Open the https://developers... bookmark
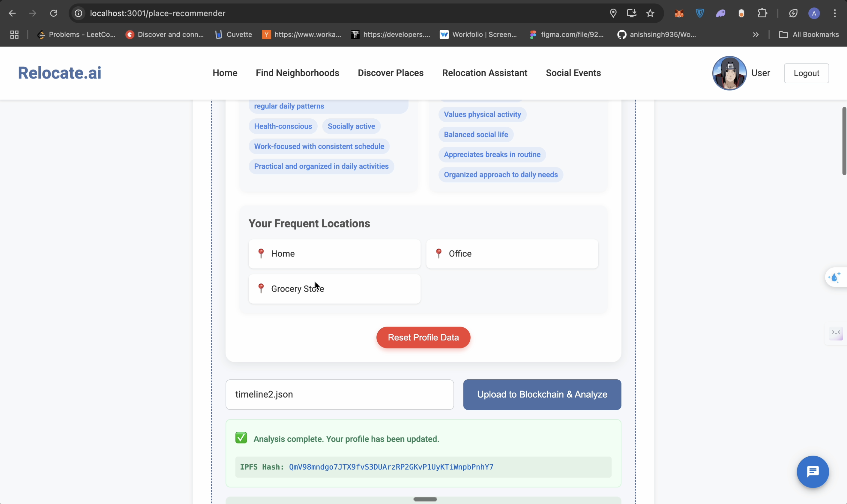 391,35
